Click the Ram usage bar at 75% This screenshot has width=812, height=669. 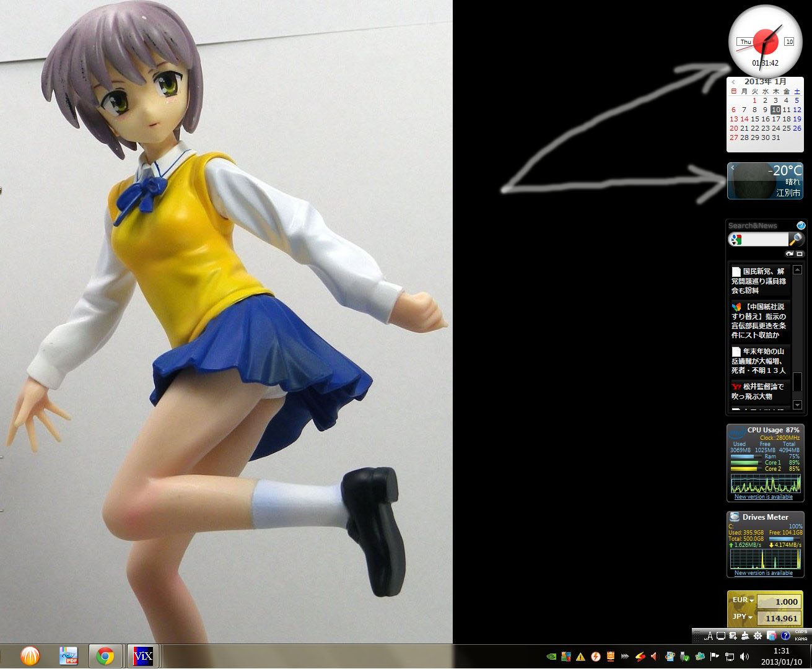[746, 457]
